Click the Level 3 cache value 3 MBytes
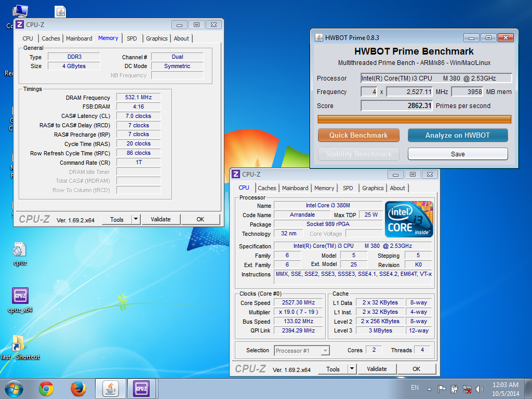This screenshot has height=399, width=532. (x=380, y=330)
